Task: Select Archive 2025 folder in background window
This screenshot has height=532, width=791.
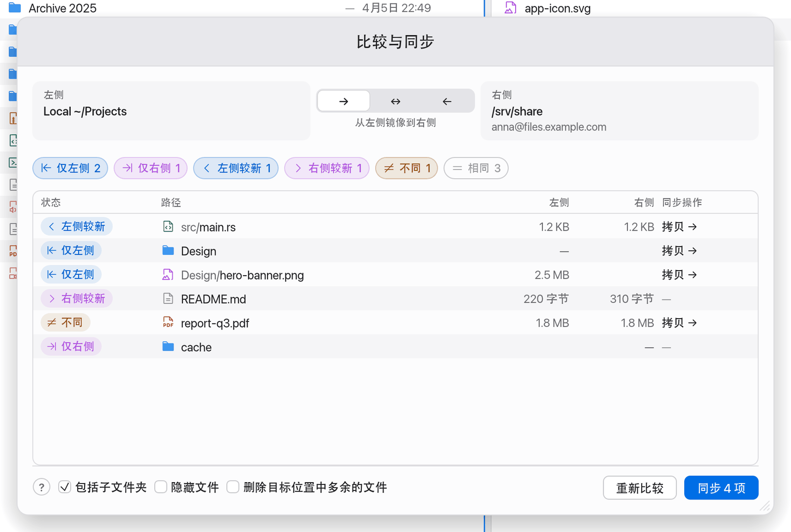Action: tap(63, 8)
